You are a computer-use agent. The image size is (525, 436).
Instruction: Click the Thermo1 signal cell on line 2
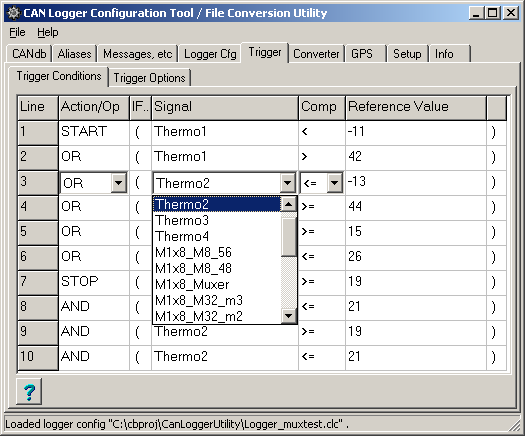[x=225, y=158]
